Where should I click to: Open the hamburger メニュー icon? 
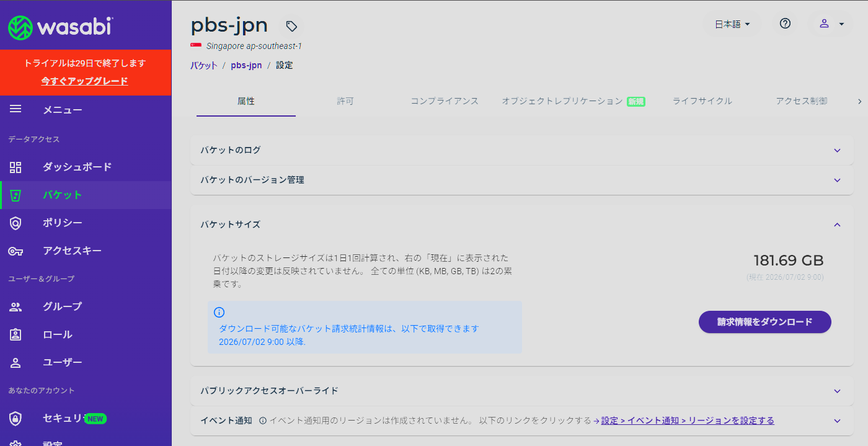(15, 109)
